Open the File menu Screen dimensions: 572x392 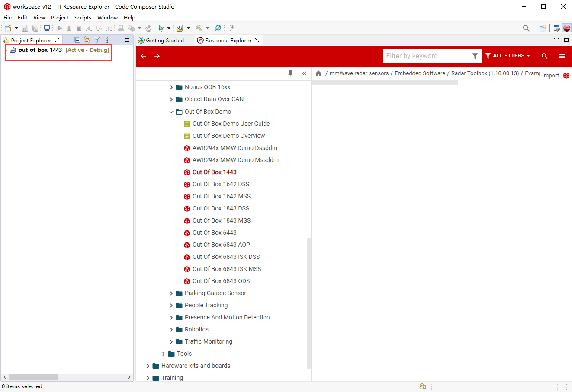pos(8,18)
